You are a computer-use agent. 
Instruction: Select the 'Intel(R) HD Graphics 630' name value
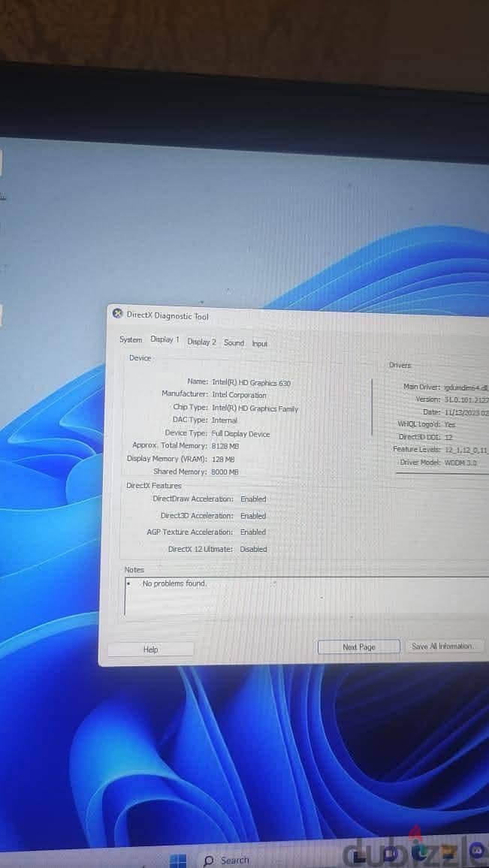(x=252, y=382)
